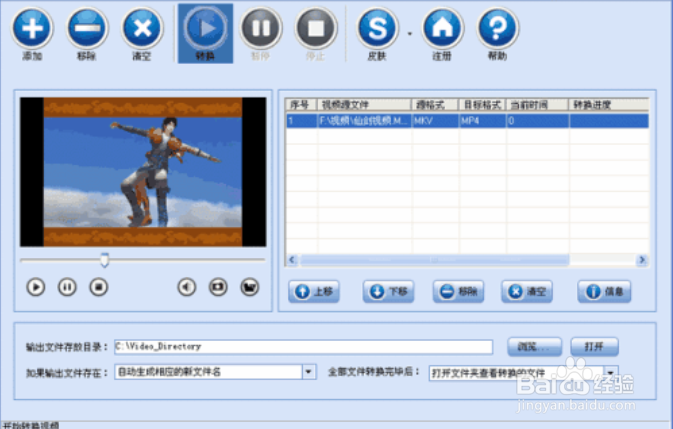Click the 转换进度 column header
Screen dimensions: 673x429
point(609,105)
